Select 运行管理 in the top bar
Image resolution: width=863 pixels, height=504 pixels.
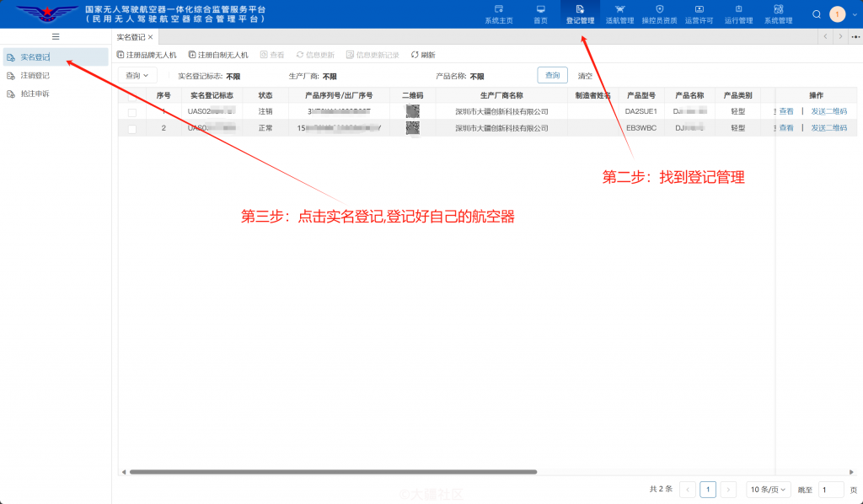point(737,16)
